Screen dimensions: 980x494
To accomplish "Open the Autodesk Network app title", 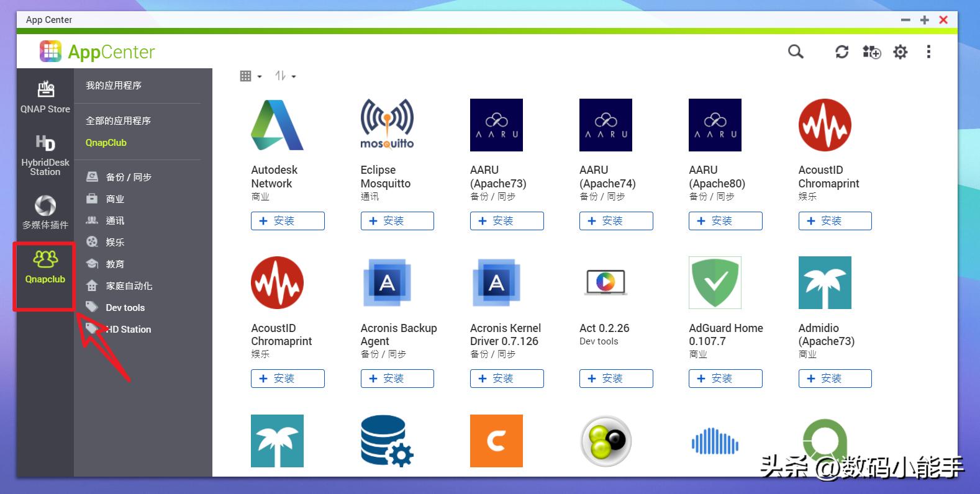I will 274,177.
